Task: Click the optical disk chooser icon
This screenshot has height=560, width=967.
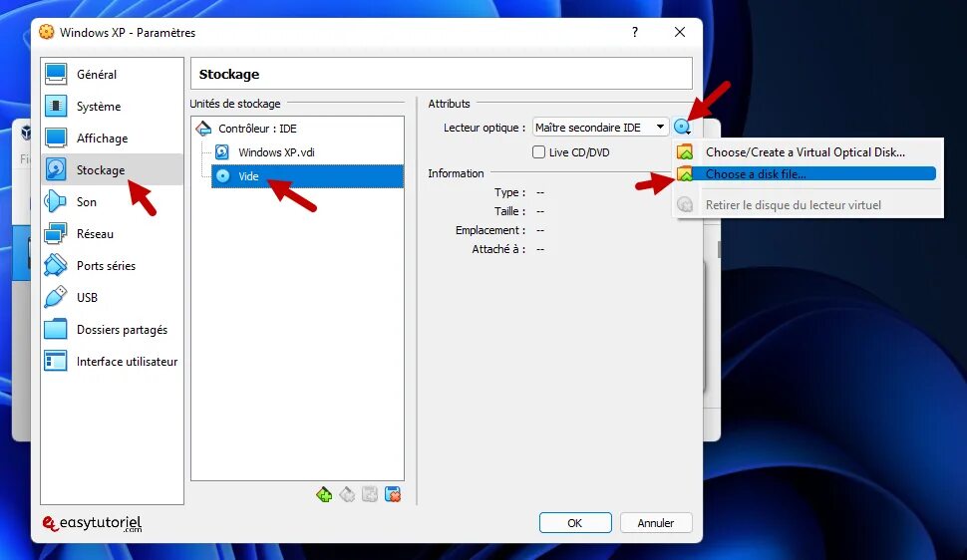Action: tap(682, 128)
